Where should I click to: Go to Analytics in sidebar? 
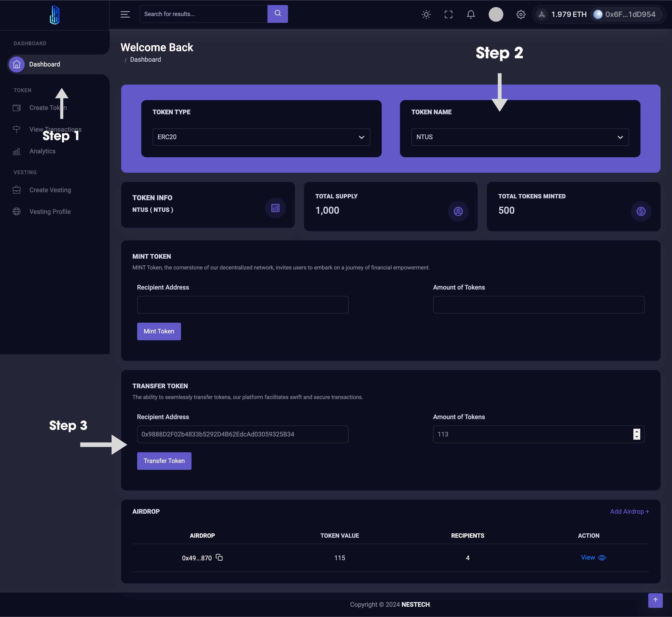(x=43, y=151)
